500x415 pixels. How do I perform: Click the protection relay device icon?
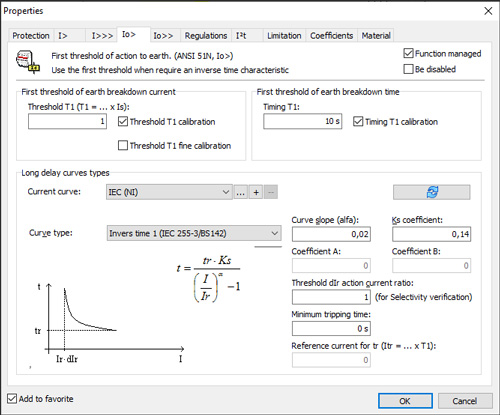pos(27,62)
